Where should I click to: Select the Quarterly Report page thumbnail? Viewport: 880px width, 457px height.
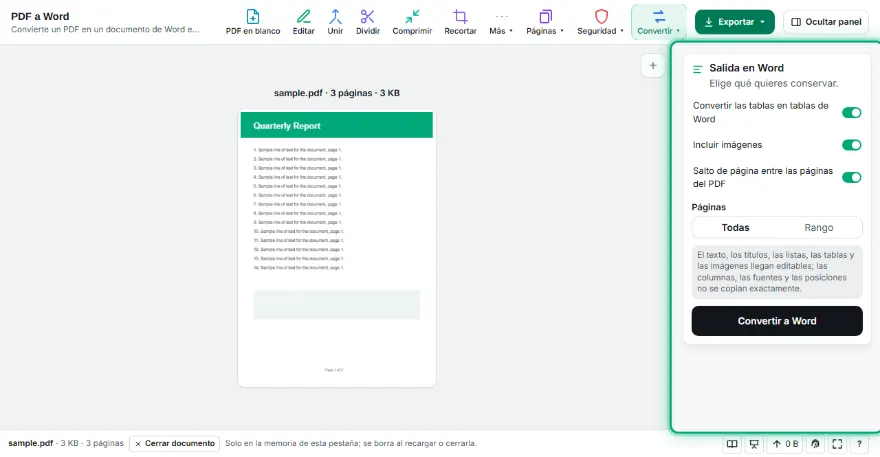tap(337, 249)
